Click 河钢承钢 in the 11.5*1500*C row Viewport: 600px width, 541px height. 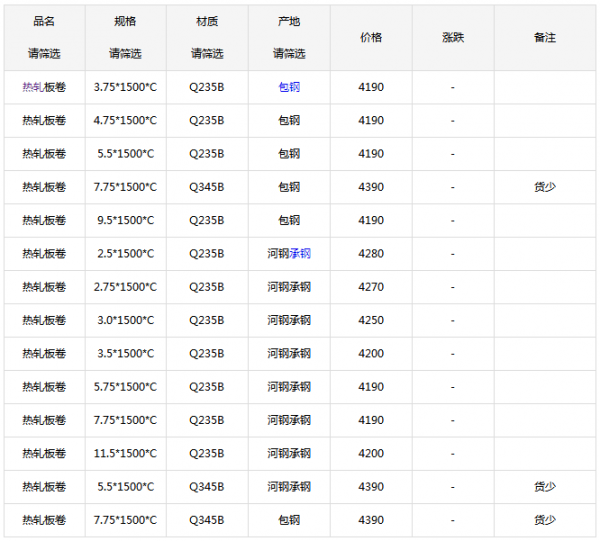coord(289,453)
